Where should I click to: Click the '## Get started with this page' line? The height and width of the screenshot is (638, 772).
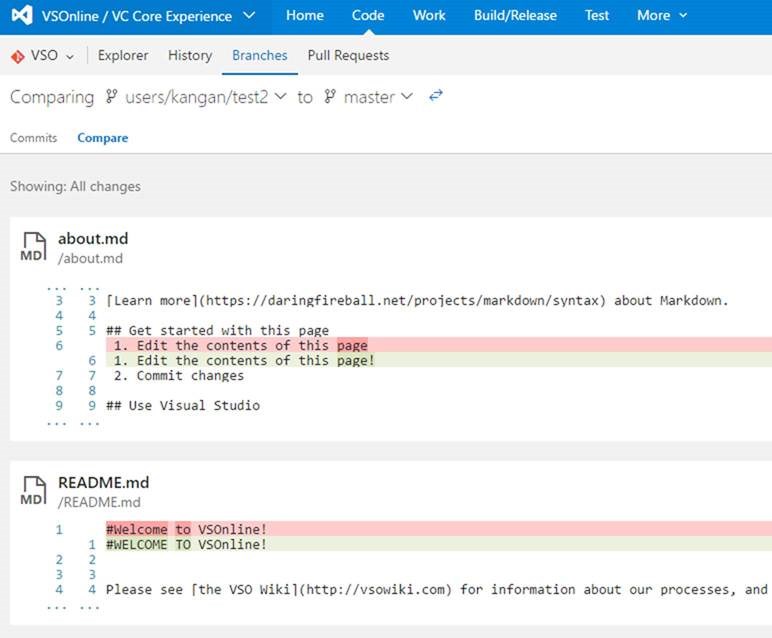pos(217,330)
